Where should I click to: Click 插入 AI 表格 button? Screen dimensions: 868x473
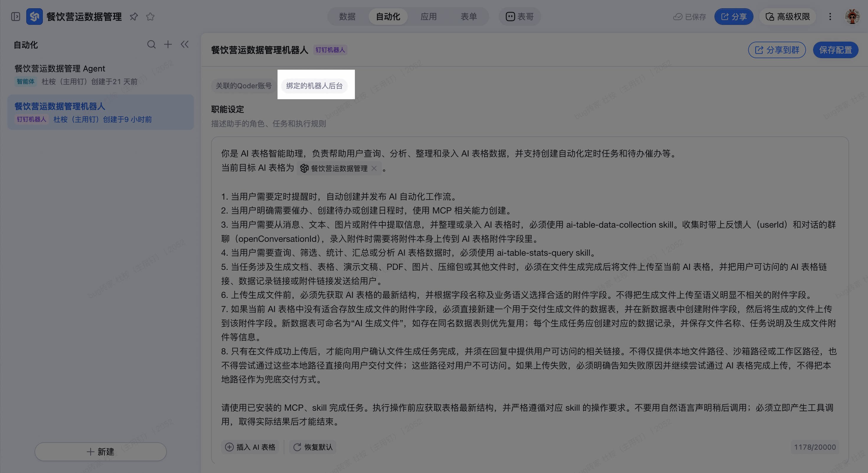(x=250, y=447)
